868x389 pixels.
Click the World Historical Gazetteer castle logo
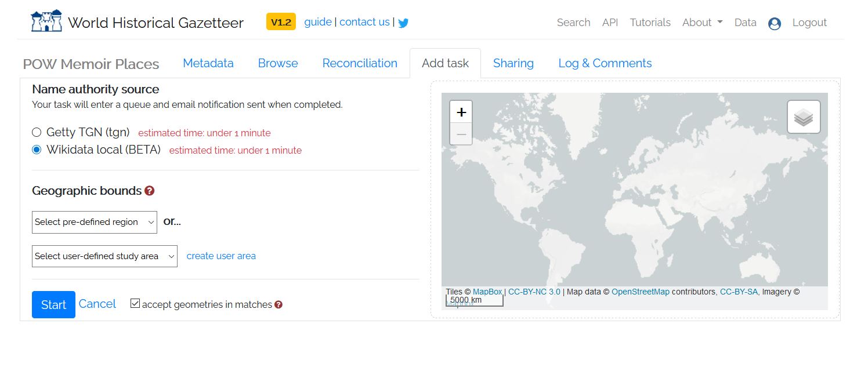click(x=46, y=21)
